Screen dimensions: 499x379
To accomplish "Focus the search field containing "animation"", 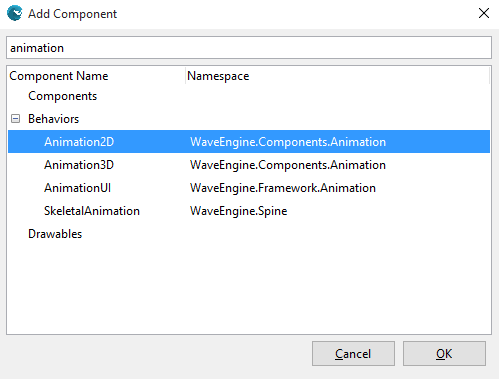I will [249, 48].
